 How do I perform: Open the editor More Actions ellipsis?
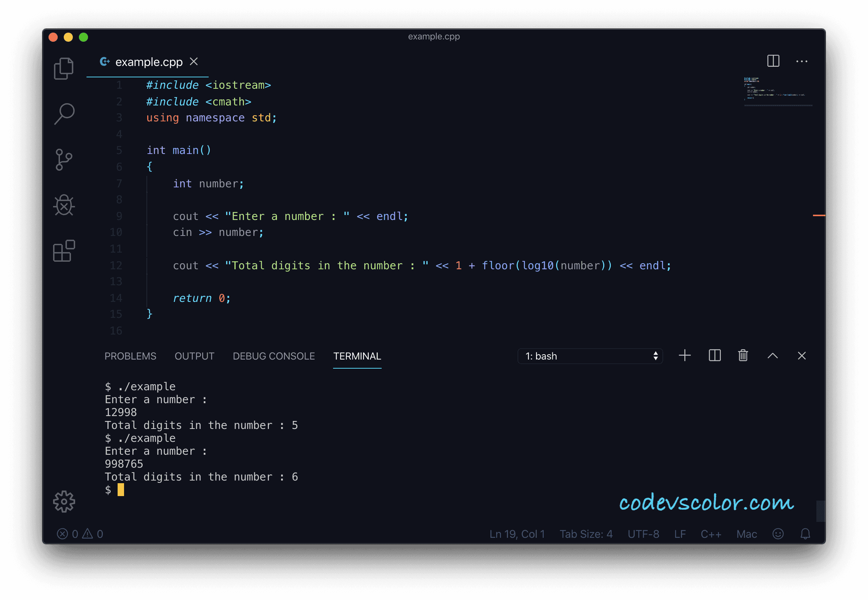tap(801, 61)
